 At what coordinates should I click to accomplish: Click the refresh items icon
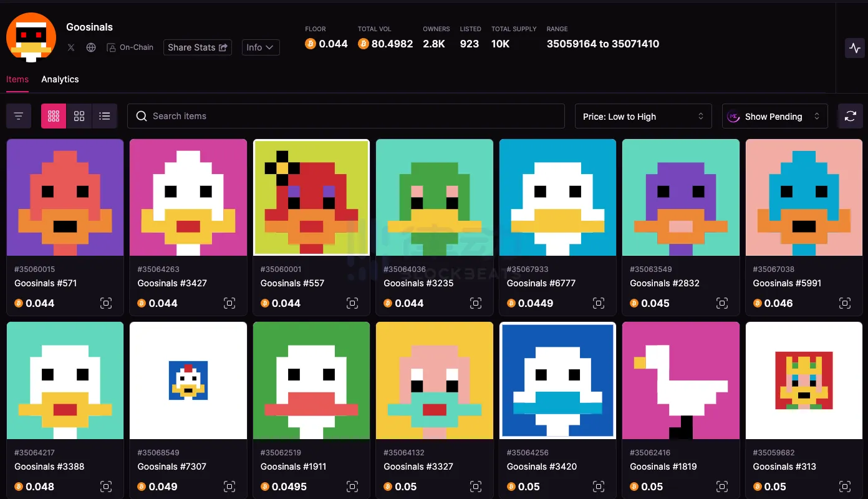point(850,116)
